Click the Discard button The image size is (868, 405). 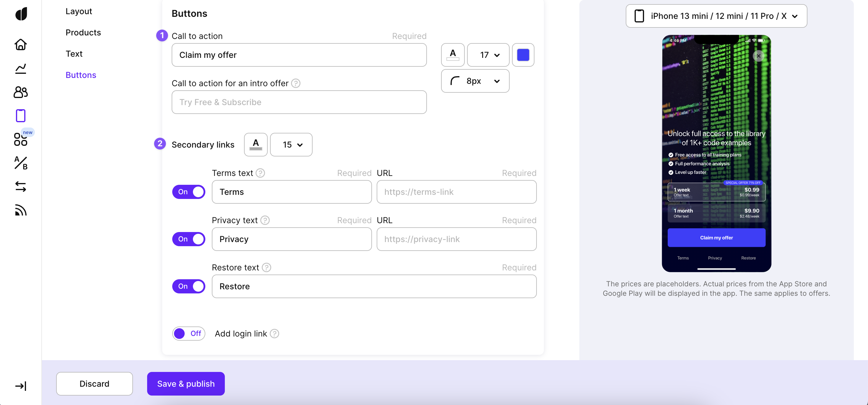(x=94, y=384)
